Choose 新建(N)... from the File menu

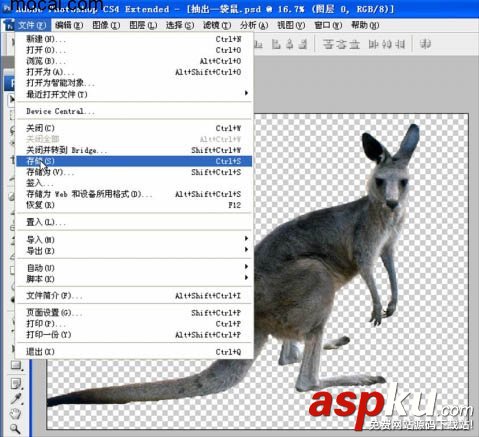[x=134, y=39]
